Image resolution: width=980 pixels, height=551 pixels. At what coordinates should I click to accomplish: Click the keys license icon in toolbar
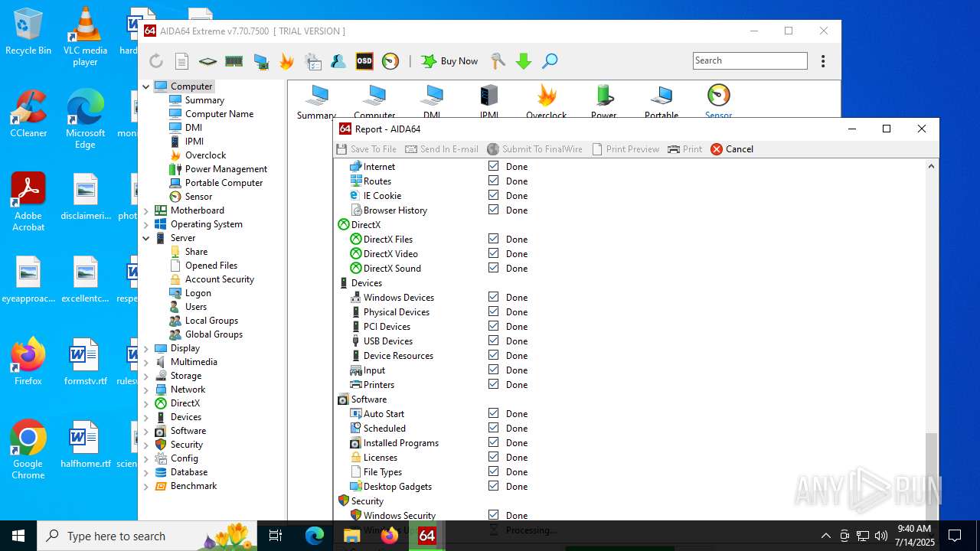click(498, 61)
